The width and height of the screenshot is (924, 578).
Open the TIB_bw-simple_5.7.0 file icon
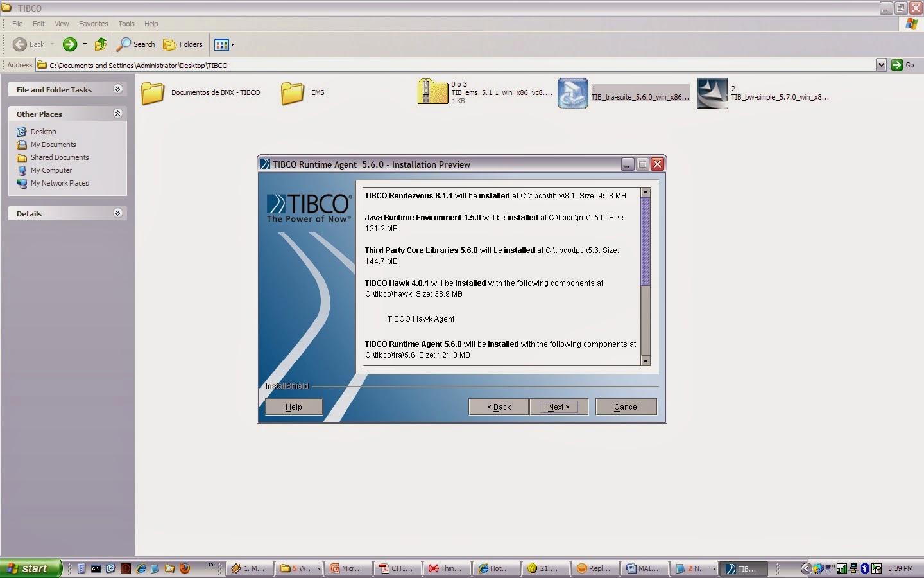click(712, 93)
